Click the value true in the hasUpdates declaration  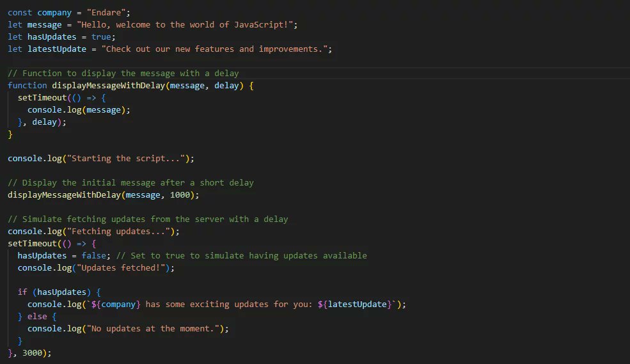point(101,37)
